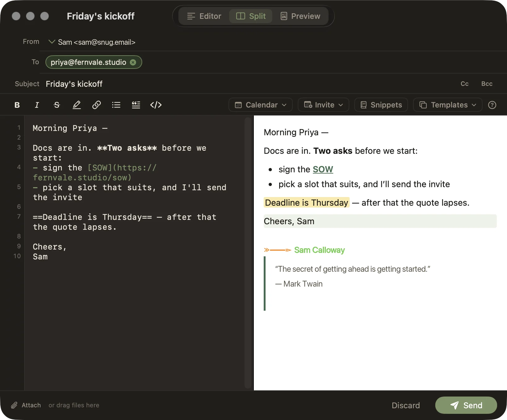Image resolution: width=507 pixels, height=420 pixels.
Task: Insert a bulleted list
Action: pos(116,105)
